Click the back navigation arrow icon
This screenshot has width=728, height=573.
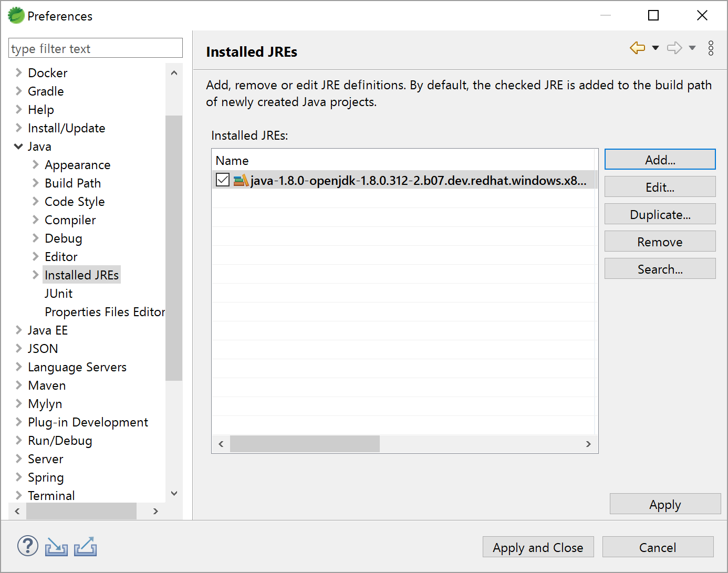click(637, 48)
